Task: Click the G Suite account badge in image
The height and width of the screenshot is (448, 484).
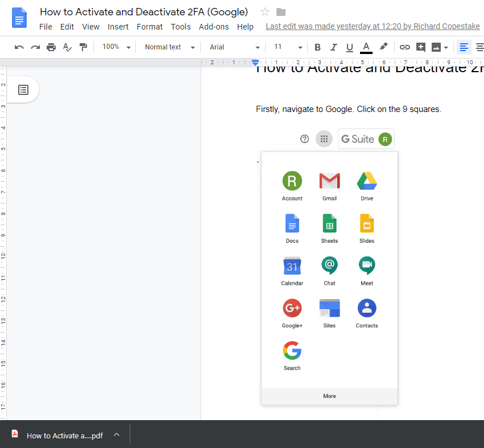Action: point(366,139)
